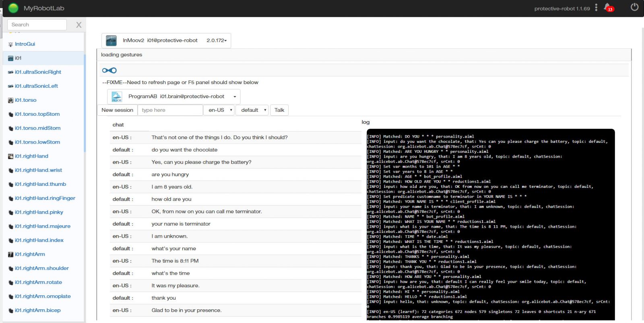Click the Talk button
The height and width of the screenshot is (323, 644).
[279, 110]
